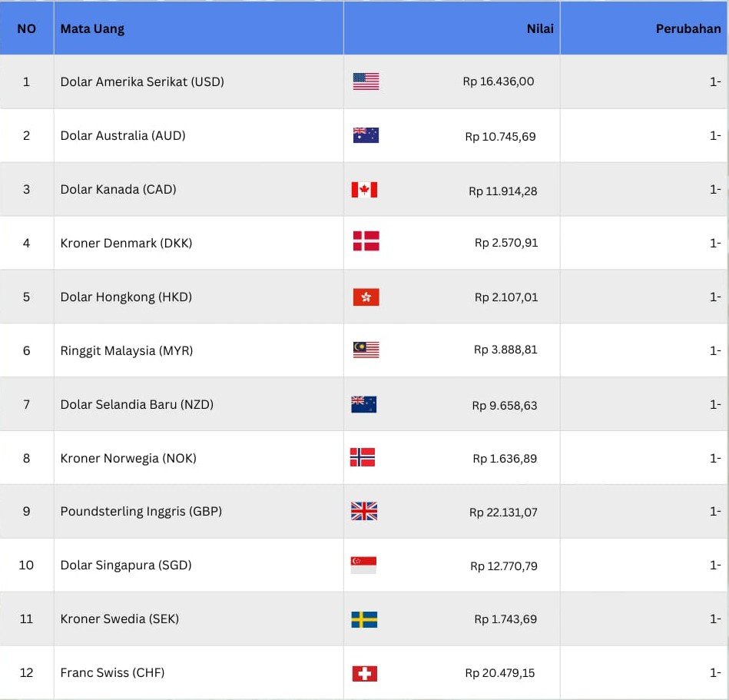The width and height of the screenshot is (729, 700).
Task: Click the United States flag icon
Action: coord(366,81)
